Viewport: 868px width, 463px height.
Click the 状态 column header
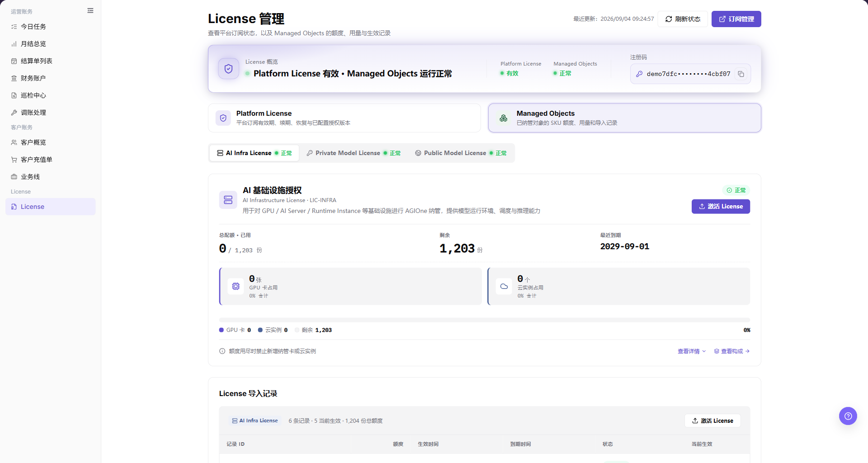pyautogui.click(x=608, y=444)
